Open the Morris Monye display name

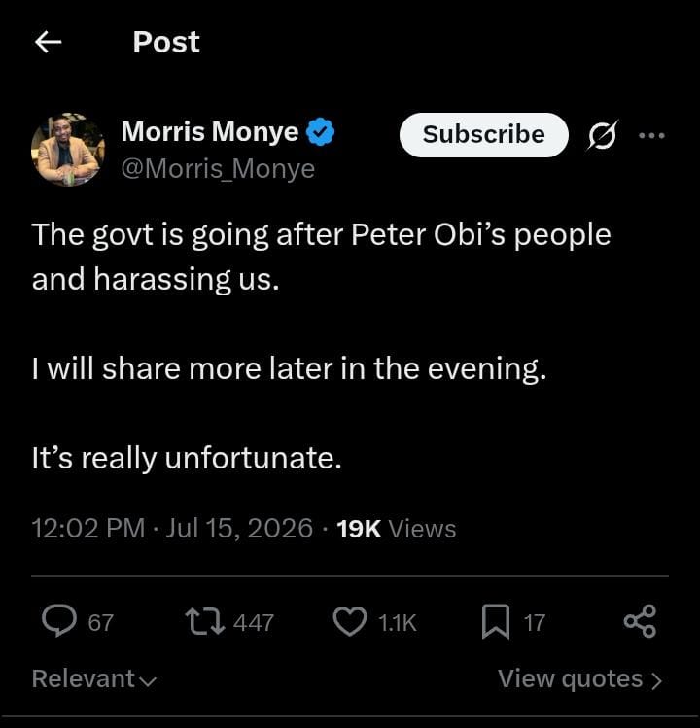[209, 132]
